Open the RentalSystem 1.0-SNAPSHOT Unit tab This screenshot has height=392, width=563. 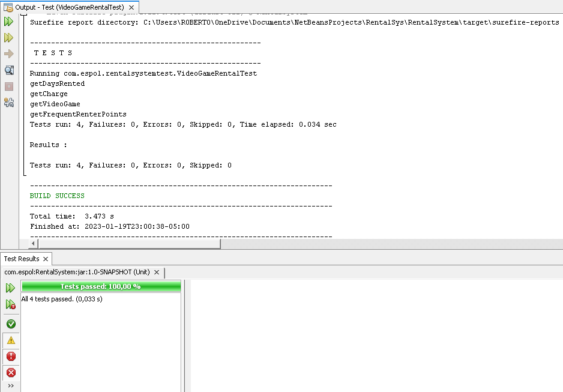77,272
